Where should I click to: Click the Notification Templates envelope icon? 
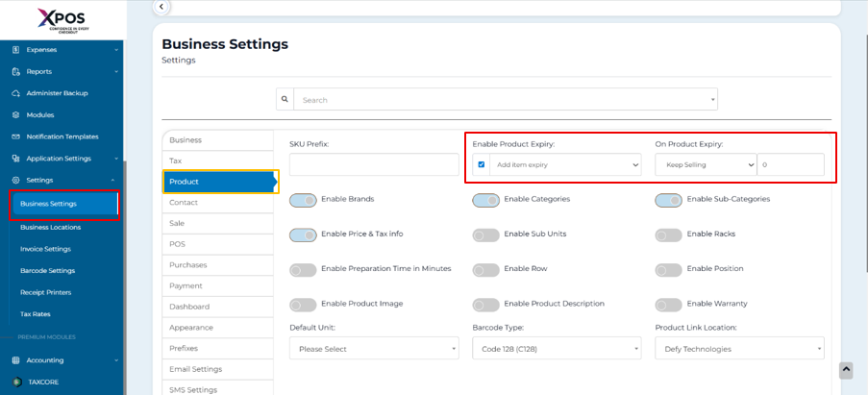15,136
